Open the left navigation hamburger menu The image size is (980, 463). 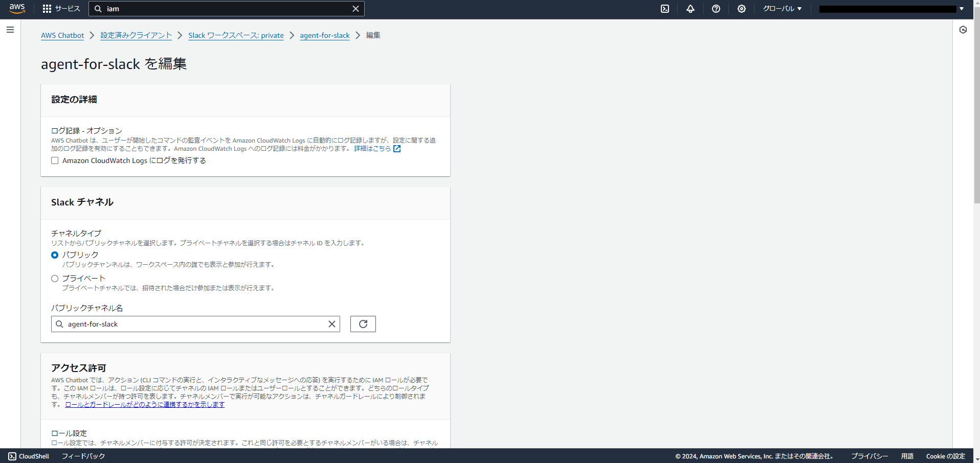10,30
